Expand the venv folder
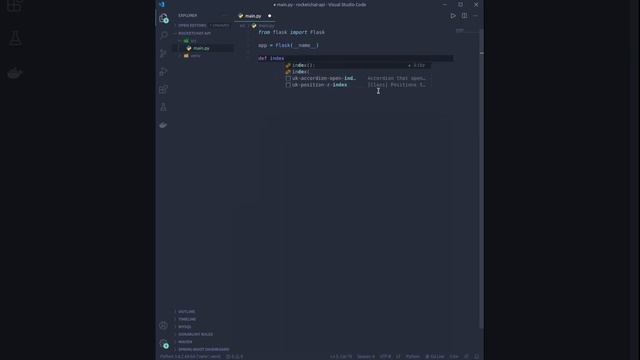The height and width of the screenshot is (360, 640). coord(195,56)
